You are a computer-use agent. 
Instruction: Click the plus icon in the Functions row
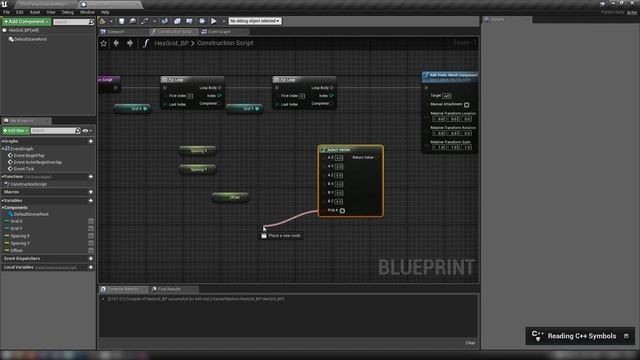tap(91, 177)
